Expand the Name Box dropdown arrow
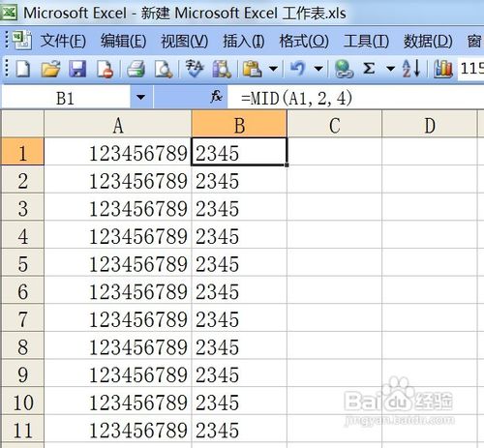 pos(140,97)
